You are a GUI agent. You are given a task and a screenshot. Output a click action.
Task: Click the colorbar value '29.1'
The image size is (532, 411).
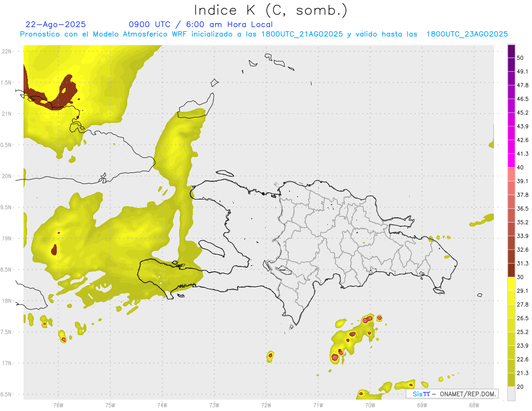[x=523, y=291]
